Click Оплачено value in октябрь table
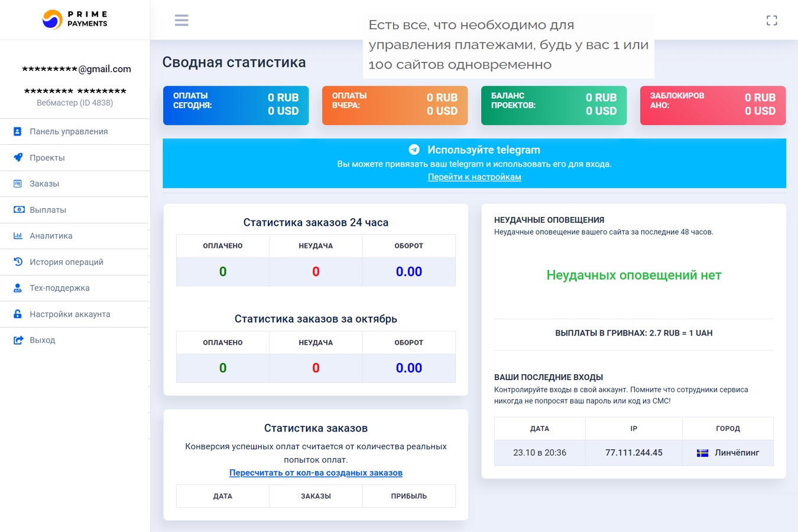Viewport: 798px width, 532px height. 223,368
